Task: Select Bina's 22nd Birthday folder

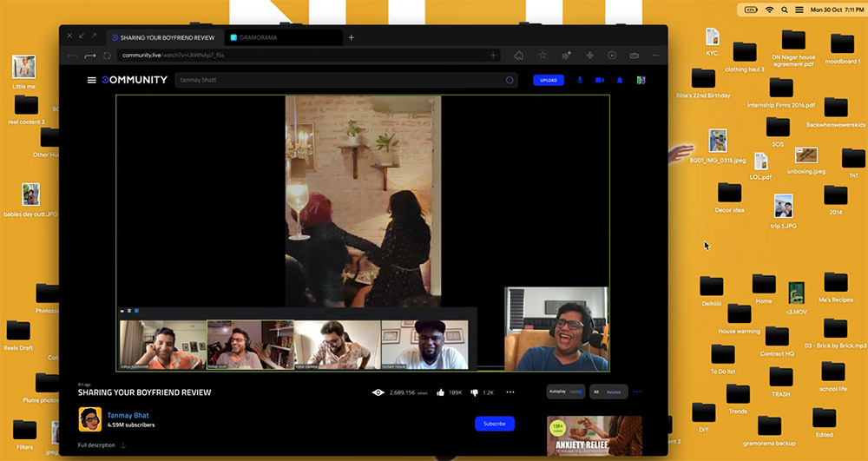Action: point(703,83)
